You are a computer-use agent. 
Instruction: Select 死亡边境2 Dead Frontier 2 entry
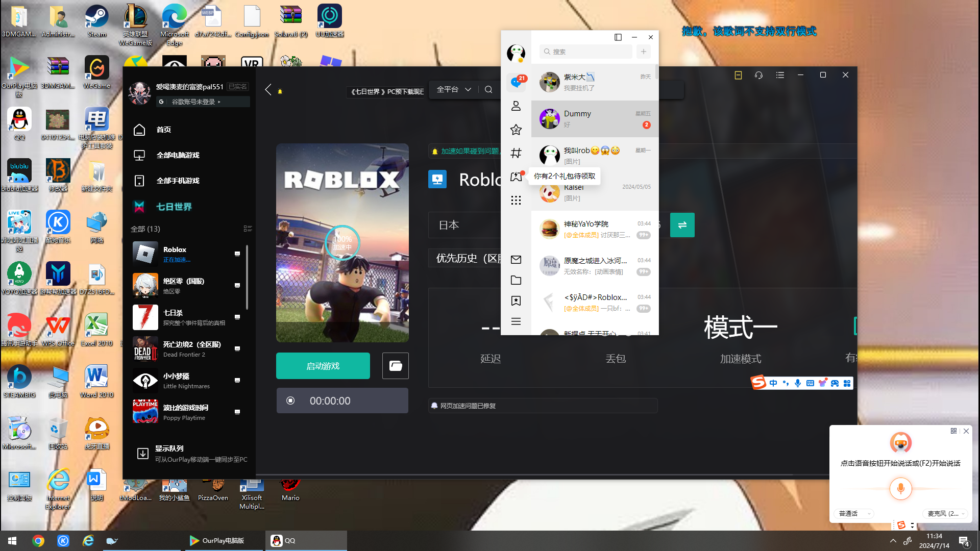click(x=186, y=348)
